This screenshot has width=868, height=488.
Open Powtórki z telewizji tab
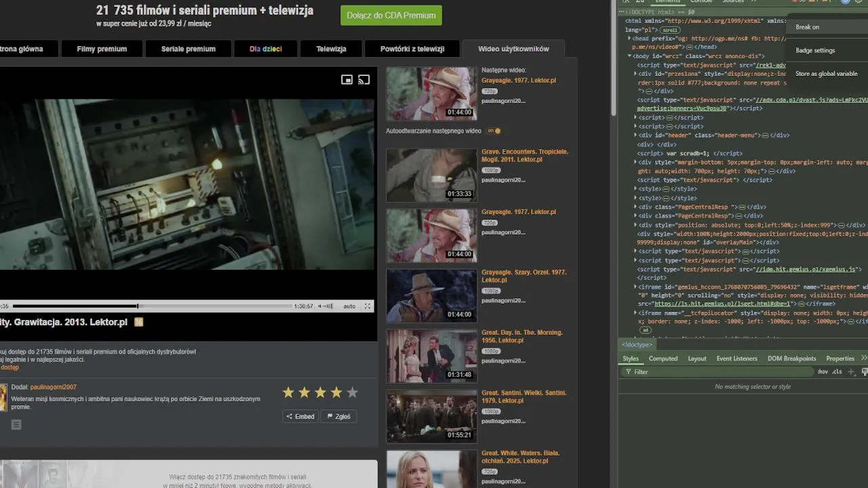point(412,49)
